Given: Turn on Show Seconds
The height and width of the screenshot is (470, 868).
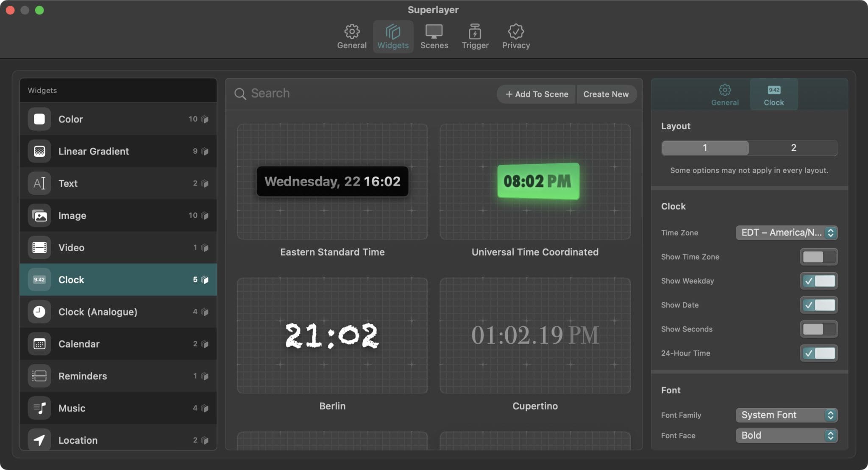Looking at the screenshot, I should pyautogui.click(x=818, y=329).
